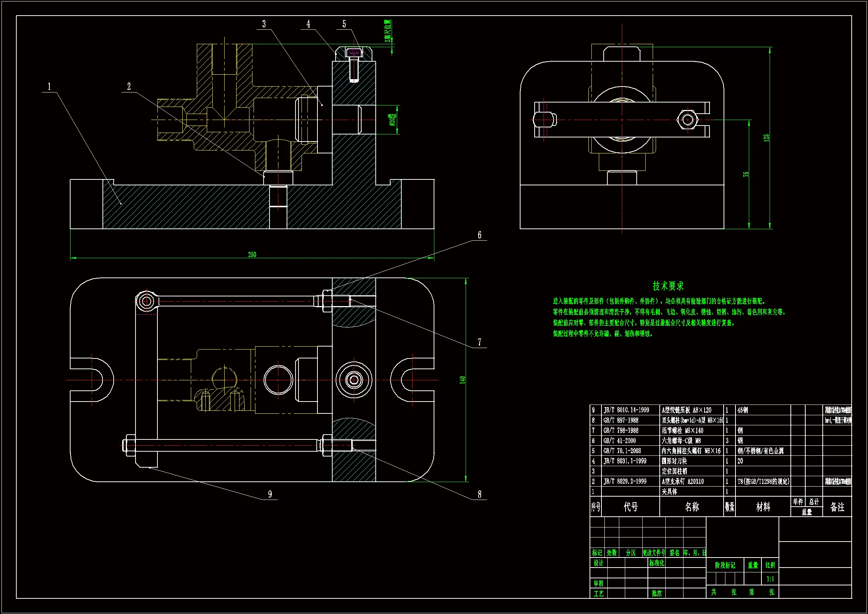Click the 名称 column header cell
The image size is (868, 614).
point(691,507)
